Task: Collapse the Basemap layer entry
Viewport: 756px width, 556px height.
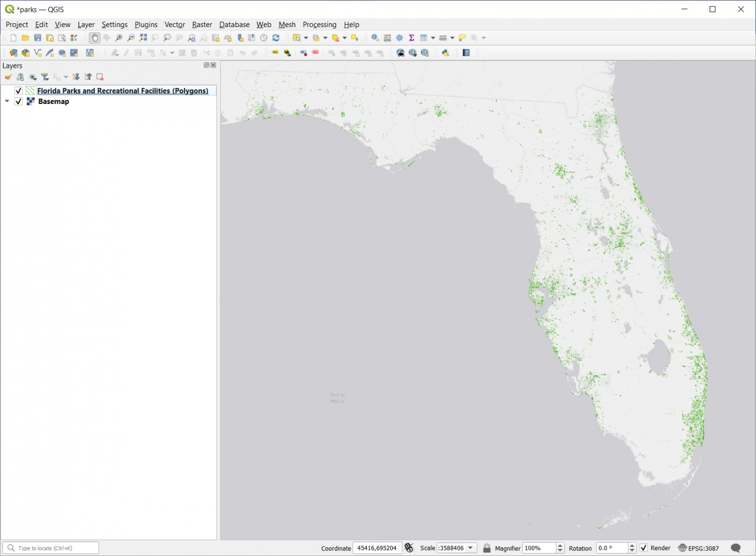Action: 6,101
